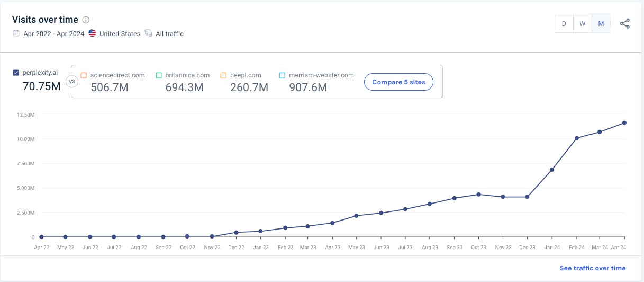Image resolution: width=644 pixels, height=282 pixels.
Task: Click the 694.3M britannica value
Action: (185, 87)
